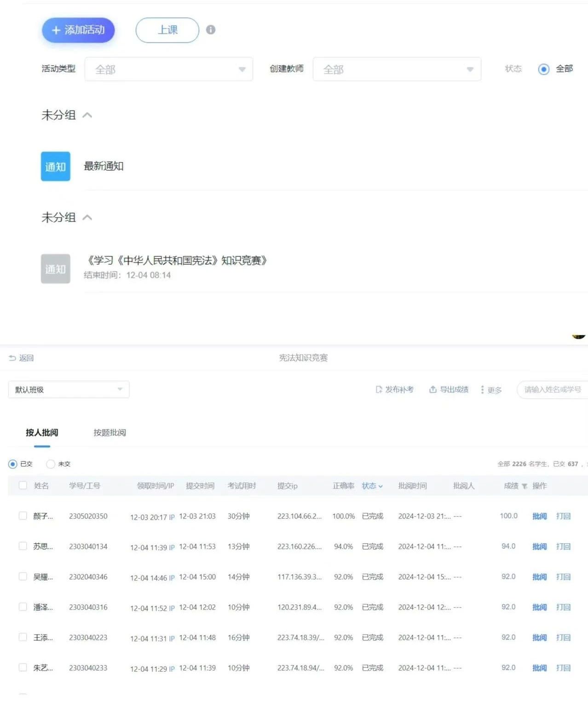The image size is (588, 727).
Task: Click 打回 for student 2303040134
Action: [x=563, y=547]
